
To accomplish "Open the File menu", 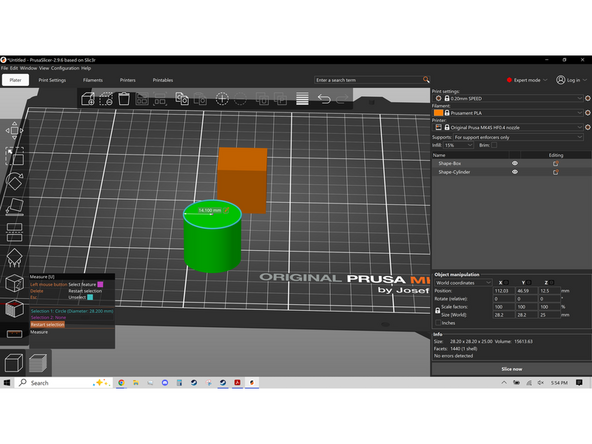I will pyautogui.click(x=4, y=68).
